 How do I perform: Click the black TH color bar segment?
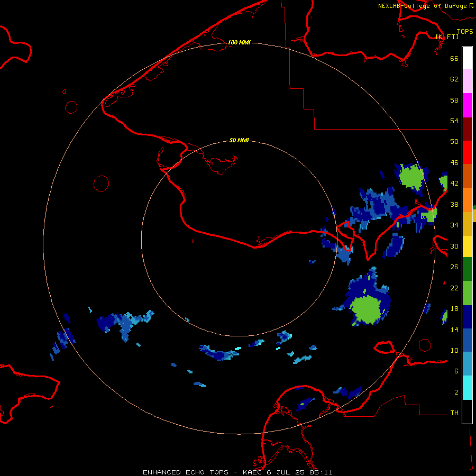point(467,411)
